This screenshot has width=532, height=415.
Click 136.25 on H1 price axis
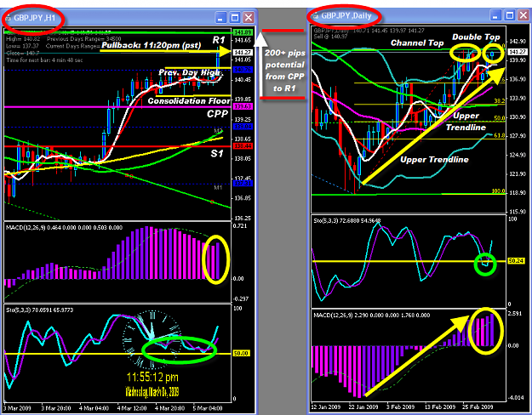243,218
